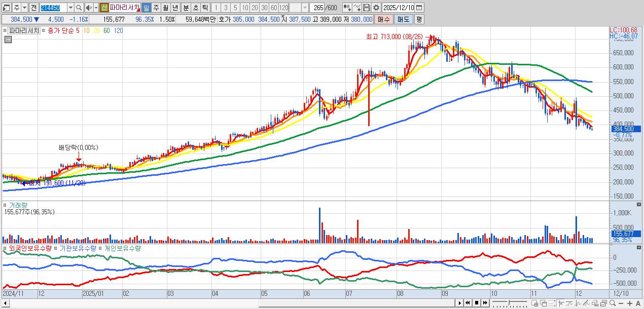The height and width of the screenshot is (309, 644).
Task: Click the 평 button
Action: (x=419, y=19)
